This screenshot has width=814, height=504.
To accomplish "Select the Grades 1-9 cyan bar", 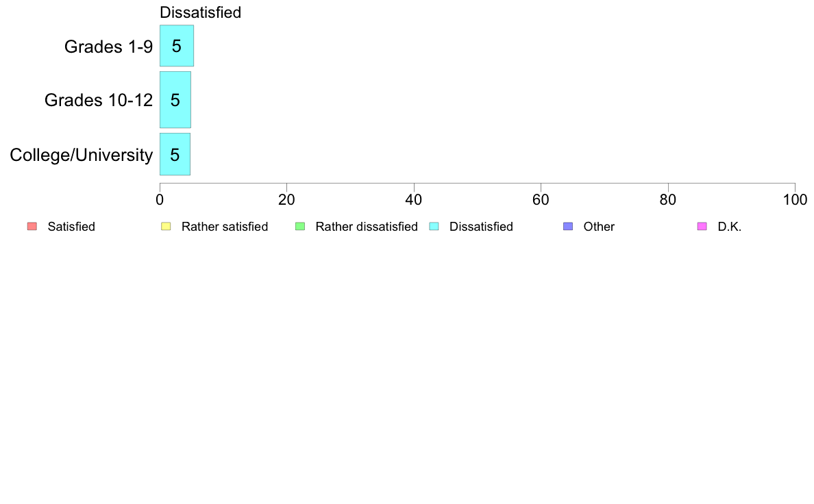I will tap(177, 46).
